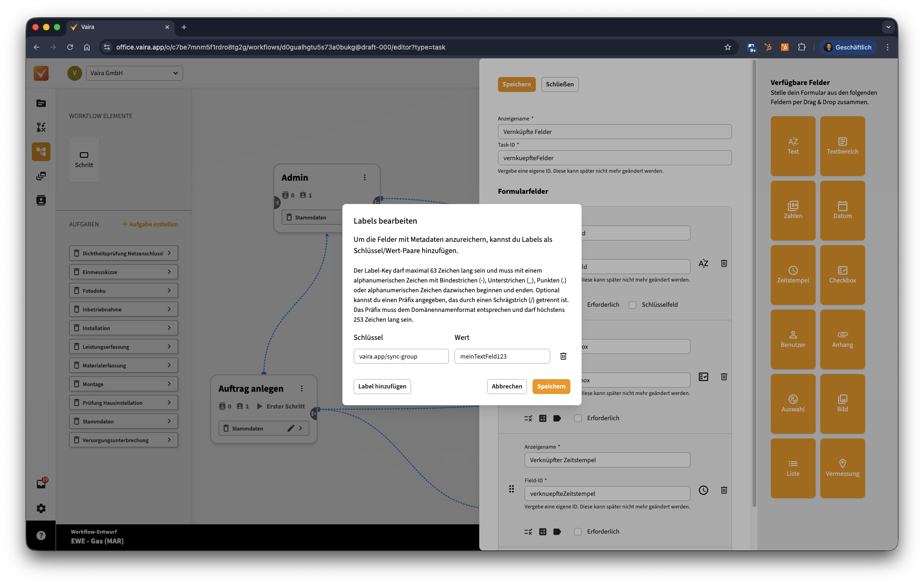Click the label tag icon under Verknüpfter Zeitstempel
Viewport: 924px width, 585px height.
coord(557,531)
